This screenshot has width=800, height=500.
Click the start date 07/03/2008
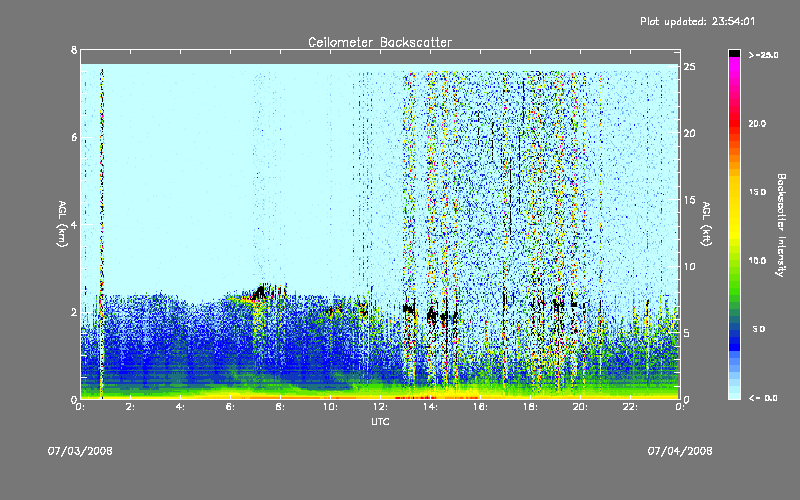pyautogui.click(x=80, y=451)
